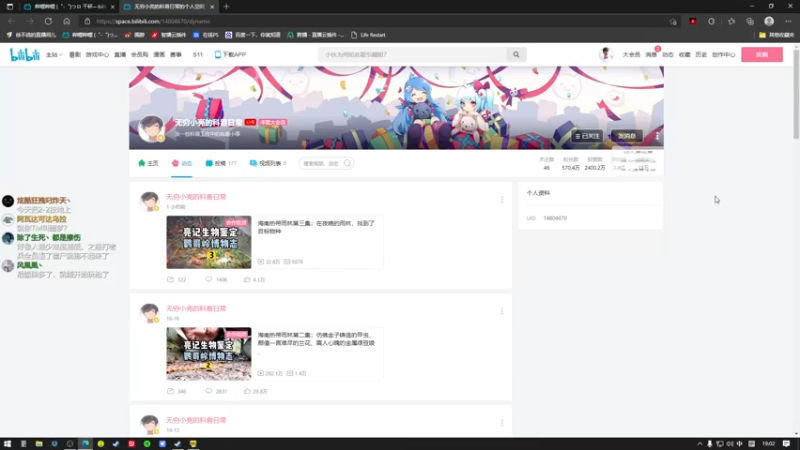The height and width of the screenshot is (450, 800).
Task: Open the browser Collections icon
Action: point(750,21)
